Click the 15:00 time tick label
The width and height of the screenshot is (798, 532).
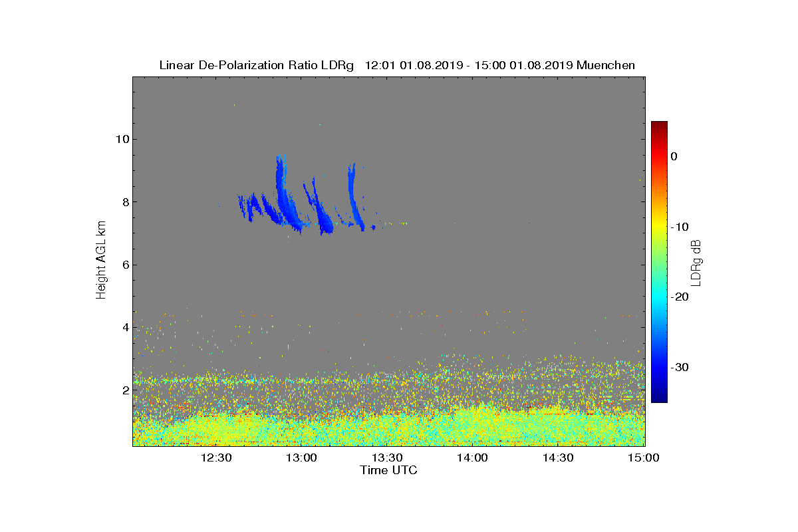click(644, 458)
